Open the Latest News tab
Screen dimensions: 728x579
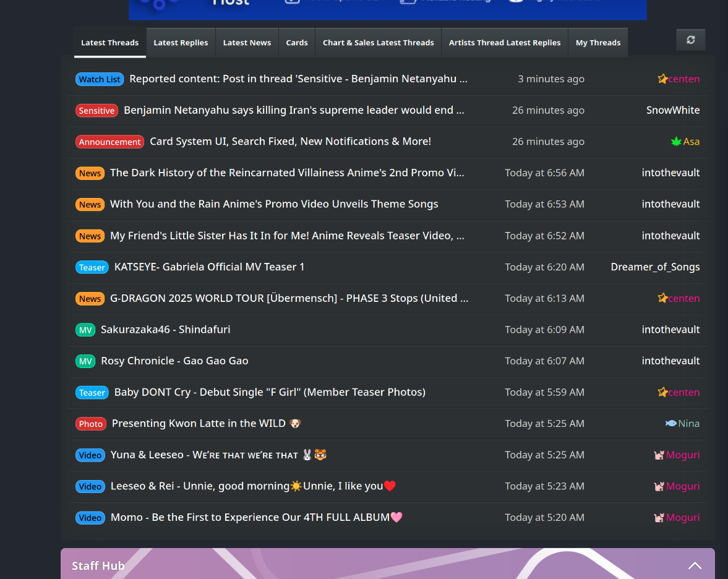pos(247,43)
